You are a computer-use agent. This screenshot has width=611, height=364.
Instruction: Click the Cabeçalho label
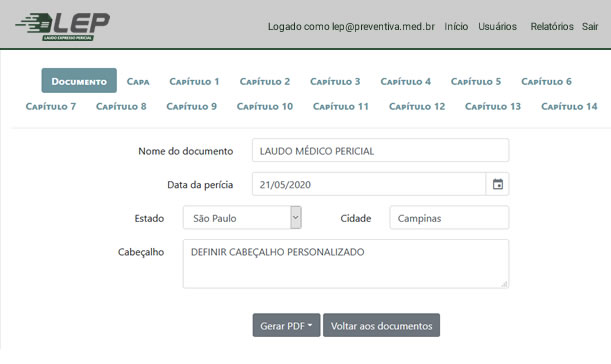141,252
